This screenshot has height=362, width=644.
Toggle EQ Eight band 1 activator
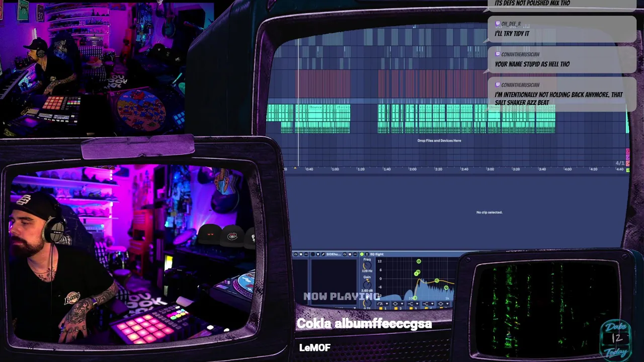381,308
